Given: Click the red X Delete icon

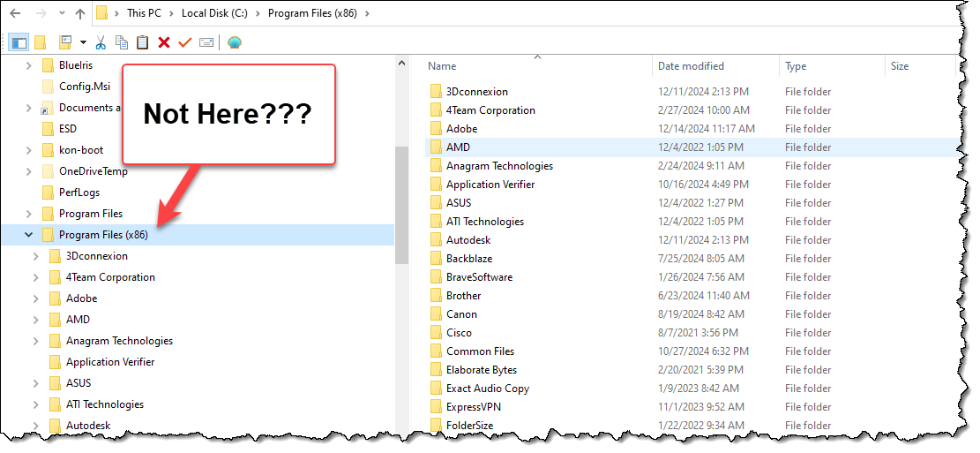Looking at the screenshot, I should [x=164, y=42].
